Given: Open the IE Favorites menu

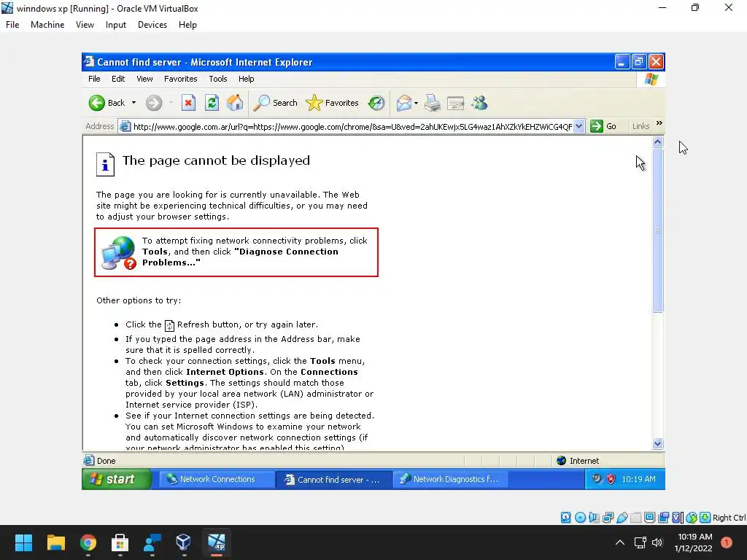Looking at the screenshot, I should click(x=181, y=79).
